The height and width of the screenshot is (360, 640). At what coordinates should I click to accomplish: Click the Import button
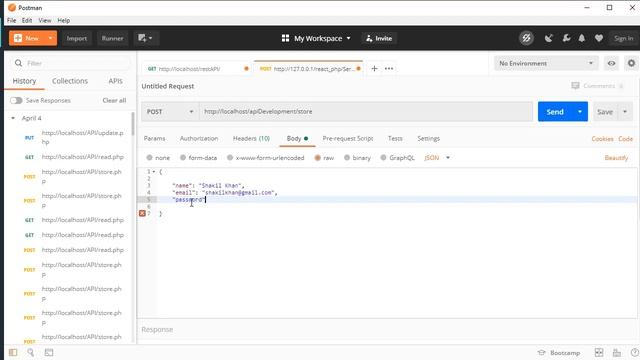[x=77, y=38]
